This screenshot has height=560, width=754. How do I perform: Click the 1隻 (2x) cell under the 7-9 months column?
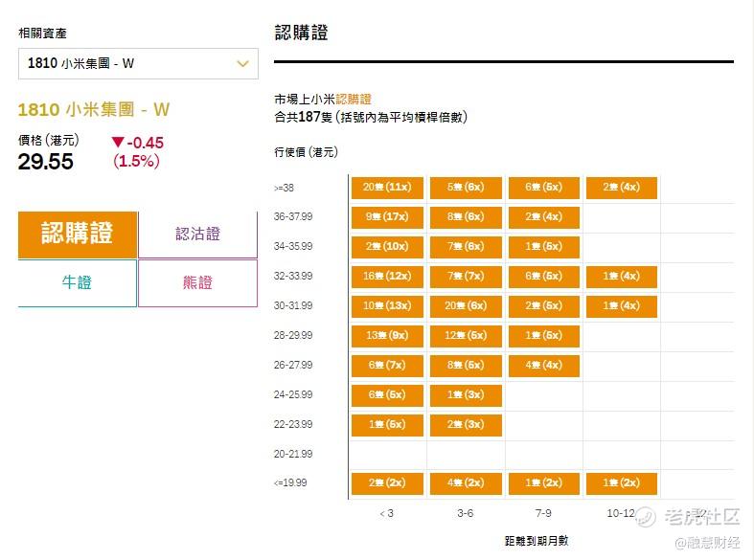click(544, 483)
